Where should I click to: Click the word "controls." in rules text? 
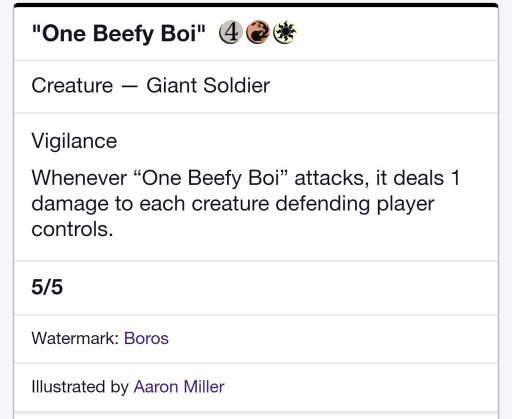tap(72, 230)
